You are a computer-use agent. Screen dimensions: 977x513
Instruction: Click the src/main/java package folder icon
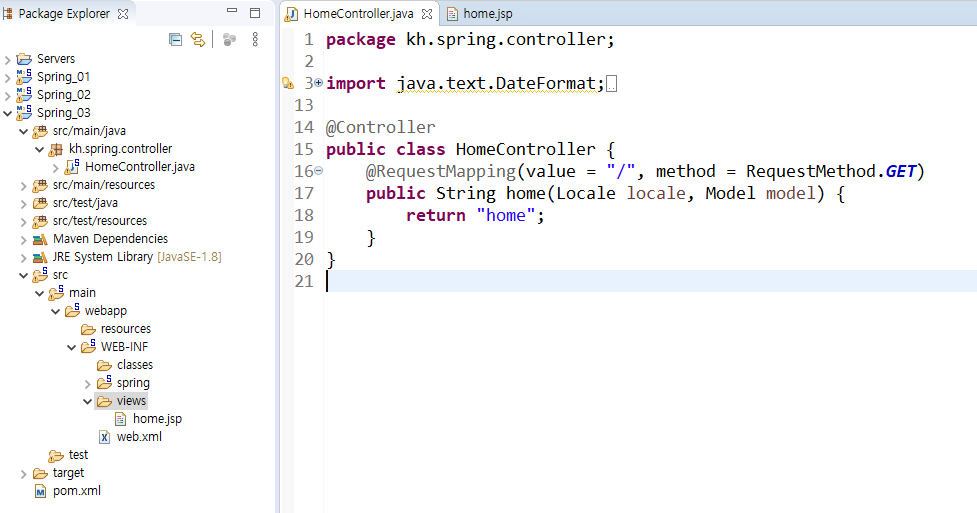41,132
